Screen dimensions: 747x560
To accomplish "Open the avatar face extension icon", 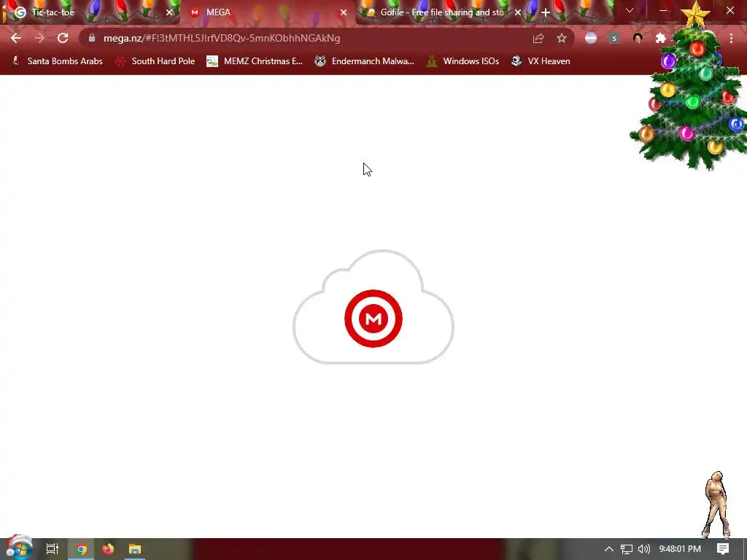I will (x=638, y=38).
